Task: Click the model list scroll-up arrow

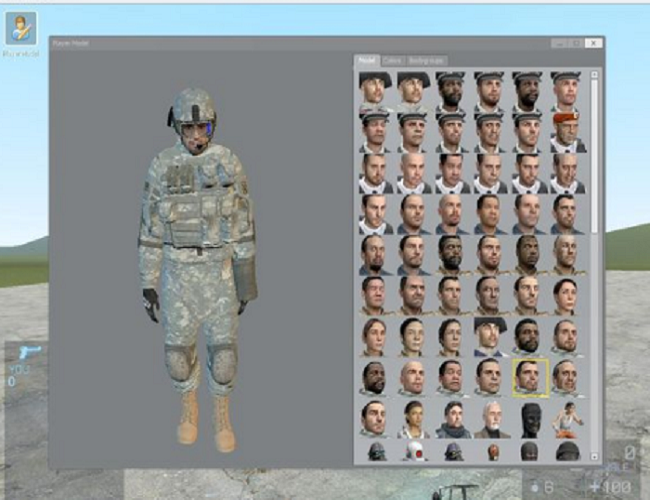Action: pos(594,75)
